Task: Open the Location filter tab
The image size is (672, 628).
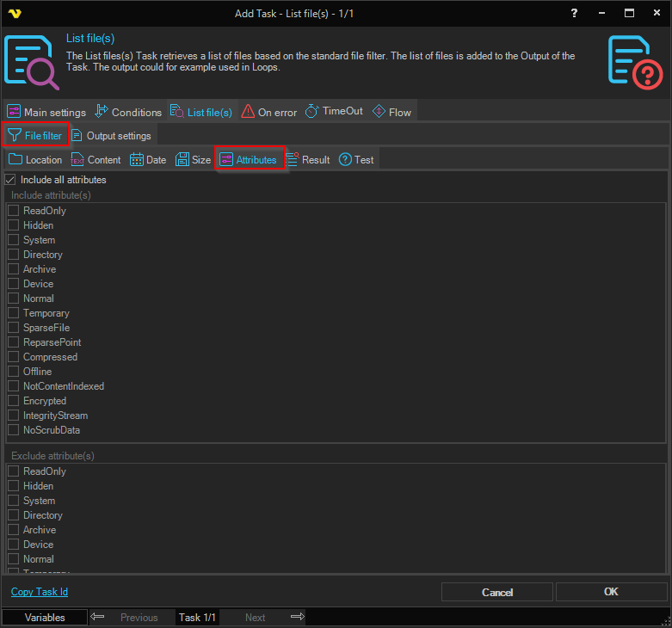Action: (x=35, y=160)
